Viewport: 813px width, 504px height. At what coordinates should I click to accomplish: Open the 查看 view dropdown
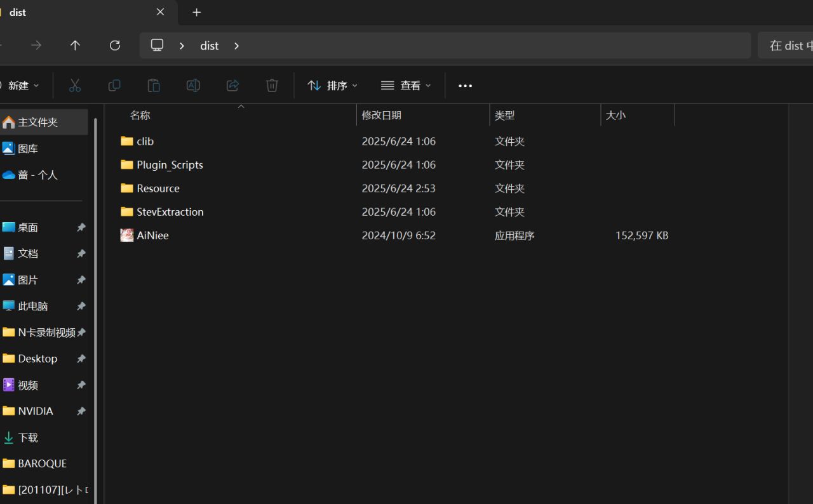(x=406, y=85)
